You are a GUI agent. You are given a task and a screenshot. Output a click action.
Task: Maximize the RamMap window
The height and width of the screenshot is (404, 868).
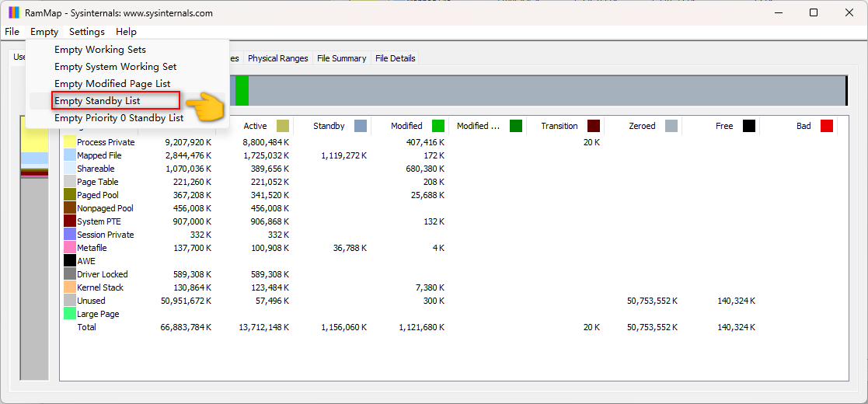coord(813,12)
